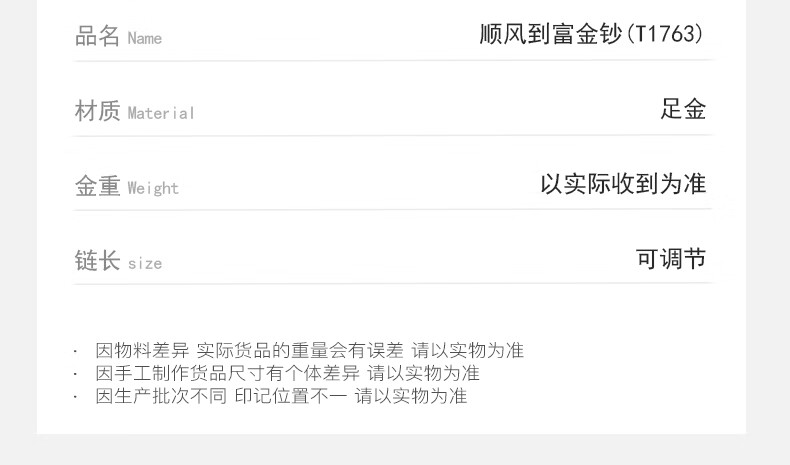Click the divider line under the Name row
Image resolution: width=790 pixels, height=465 pixels.
tap(393, 60)
